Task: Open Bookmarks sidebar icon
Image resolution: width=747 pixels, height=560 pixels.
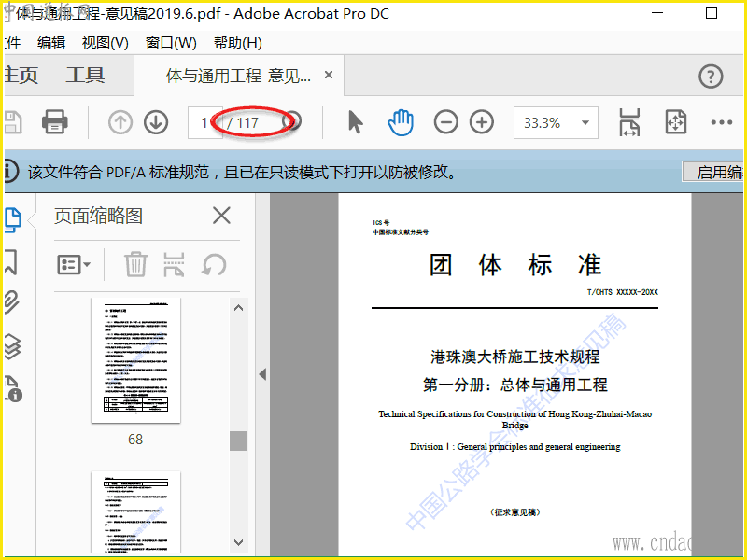Action: tap(11, 262)
